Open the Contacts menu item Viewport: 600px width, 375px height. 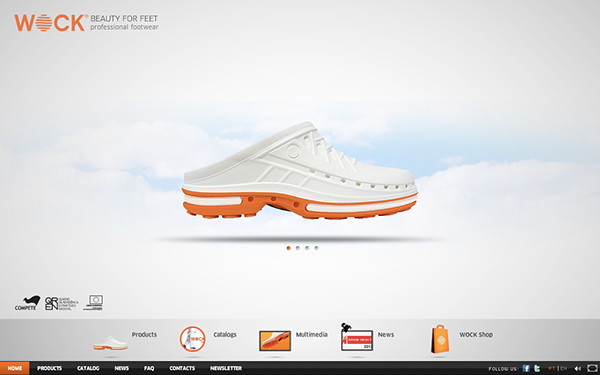pos(182,368)
